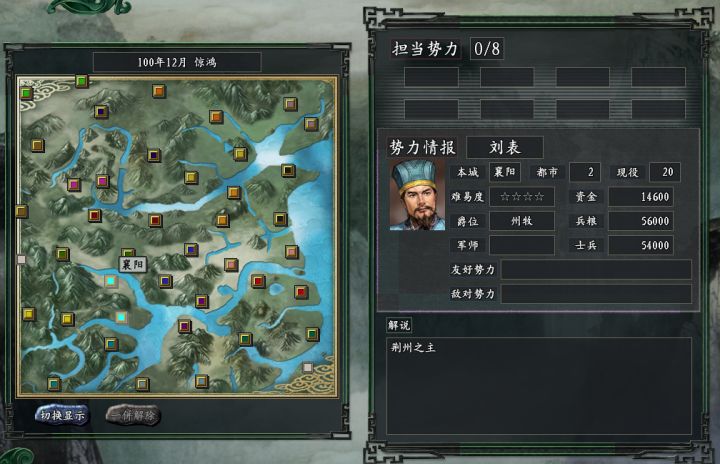The image size is (720, 464).
Task: Click the 刘表 ruler portrait
Action: coord(417,195)
